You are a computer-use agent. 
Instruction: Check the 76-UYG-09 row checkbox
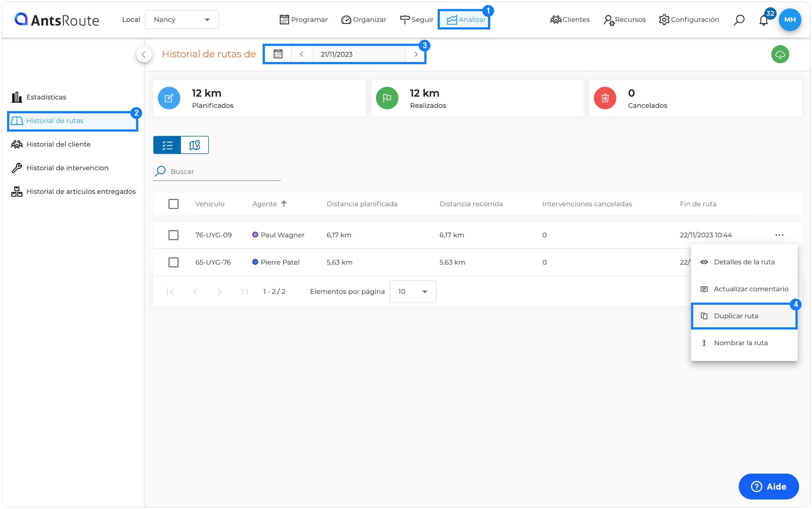coord(173,235)
